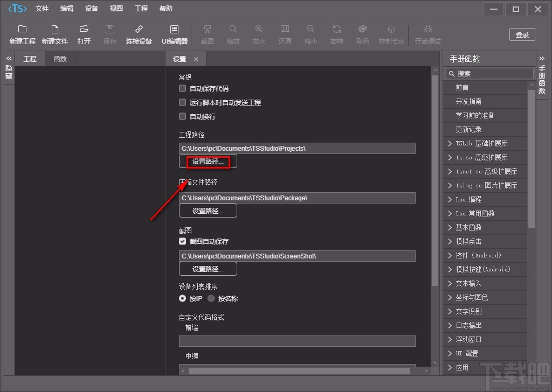This screenshot has height=392, width=552.
Task: Click the 新建工程 new project icon
Action: [22, 30]
